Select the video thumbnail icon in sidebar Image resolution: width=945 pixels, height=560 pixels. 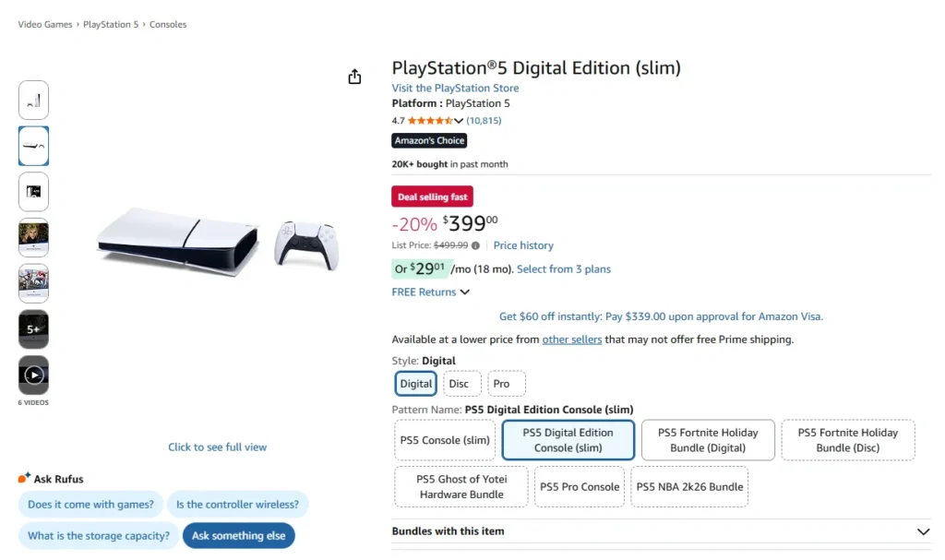tap(33, 373)
